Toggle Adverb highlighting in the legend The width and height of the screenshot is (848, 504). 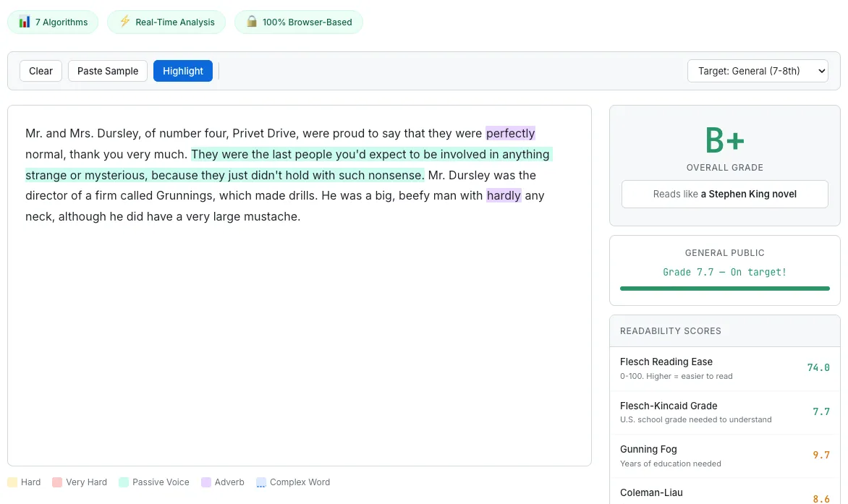click(x=222, y=482)
